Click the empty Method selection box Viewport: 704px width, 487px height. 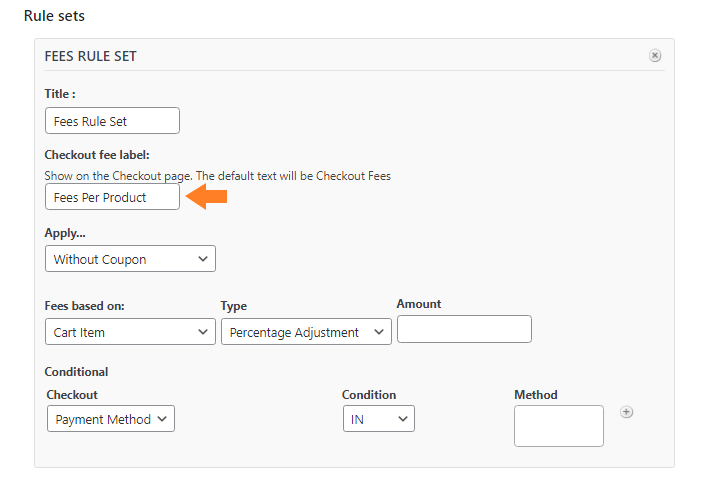click(559, 426)
